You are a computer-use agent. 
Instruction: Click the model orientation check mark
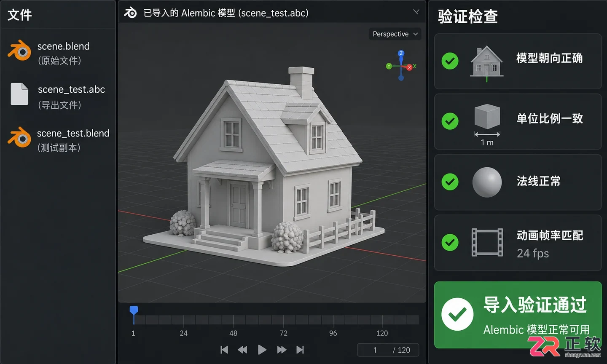click(x=450, y=61)
